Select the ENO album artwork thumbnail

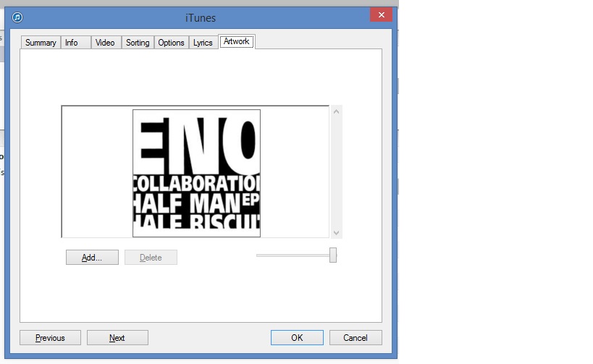[196, 173]
